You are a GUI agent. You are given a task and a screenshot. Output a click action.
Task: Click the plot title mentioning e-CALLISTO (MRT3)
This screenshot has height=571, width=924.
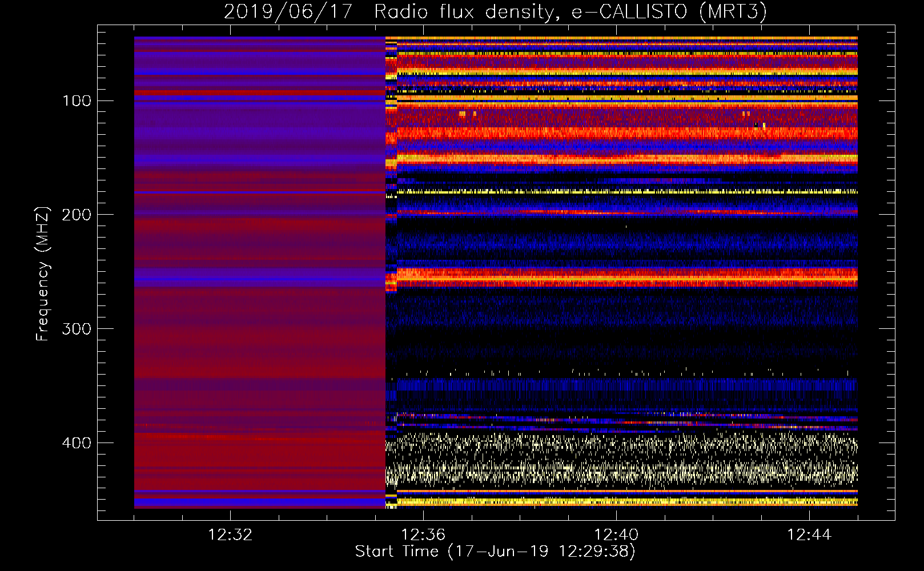click(495, 12)
